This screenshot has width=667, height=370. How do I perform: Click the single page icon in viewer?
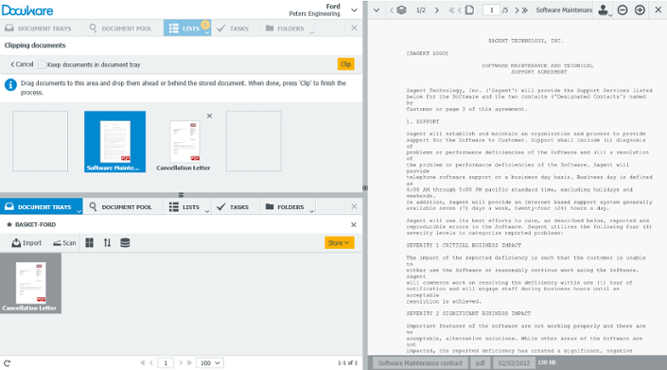(470, 10)
